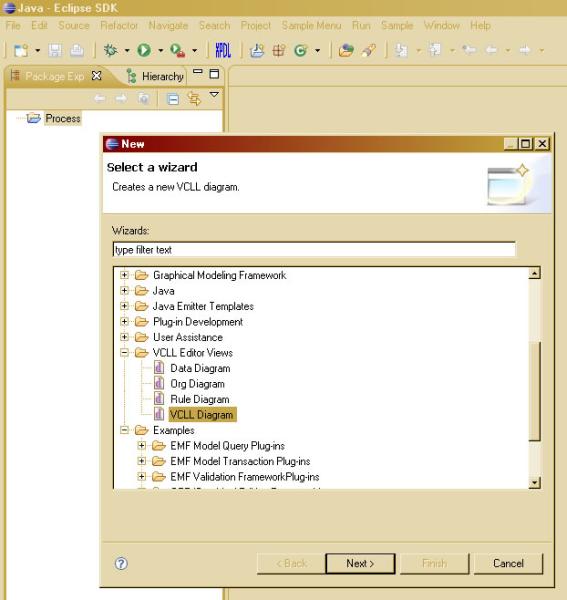This screenshot has height=600, width=567.
Task: Click the green Run icon
Action: (144, 50)
